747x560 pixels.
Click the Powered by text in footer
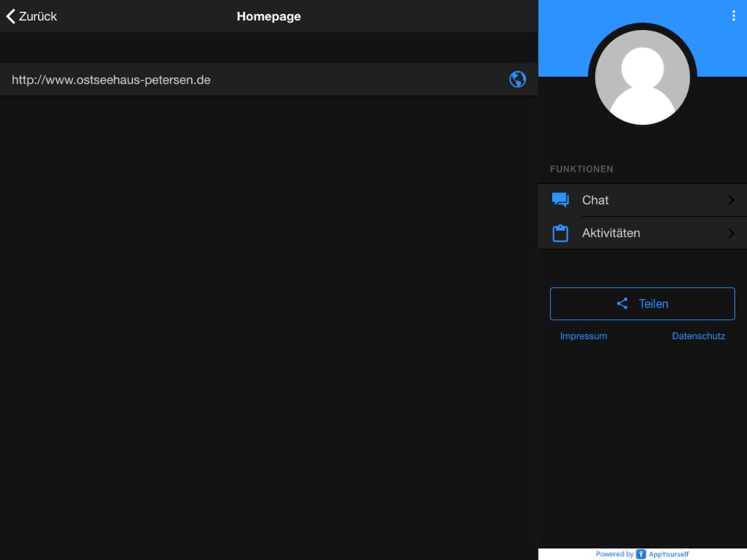(x=614, y=554)
